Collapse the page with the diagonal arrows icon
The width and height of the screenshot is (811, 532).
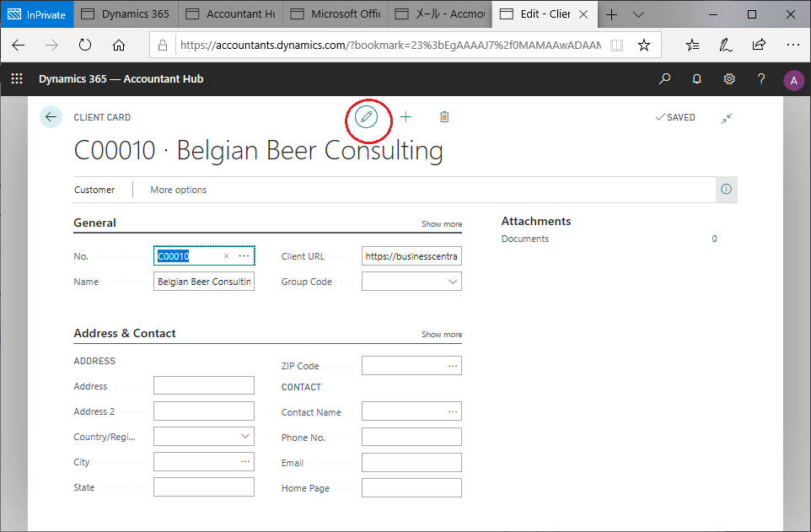point(727,118)
